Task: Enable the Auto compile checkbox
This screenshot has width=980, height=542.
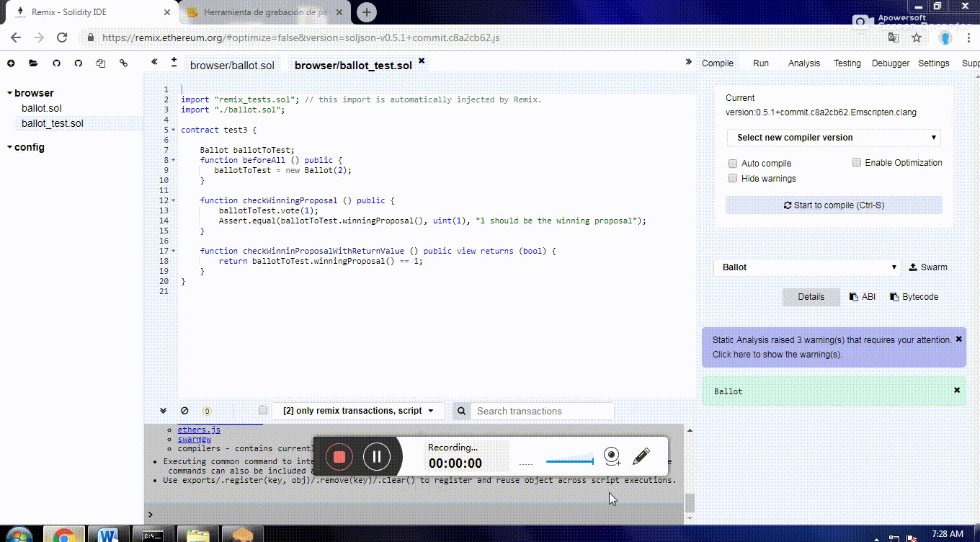Action: (x=733, y=164)
